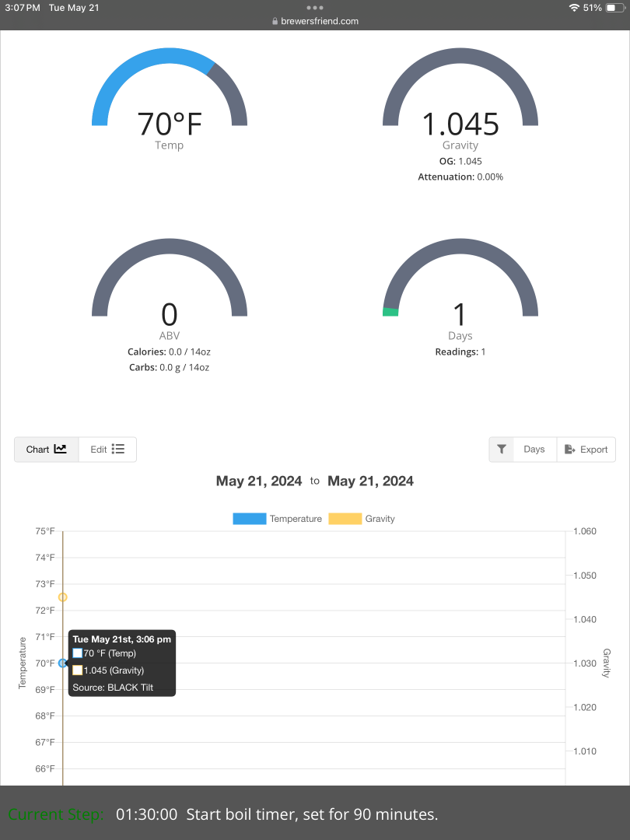Click the end date May 21, 2024
This screenshot has height=840, width=630.
point(370,481)
